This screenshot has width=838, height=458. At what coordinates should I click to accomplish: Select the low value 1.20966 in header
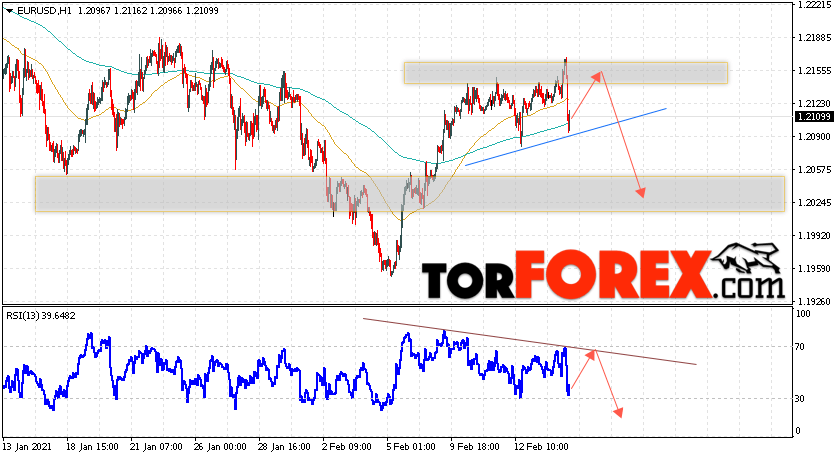166,11
